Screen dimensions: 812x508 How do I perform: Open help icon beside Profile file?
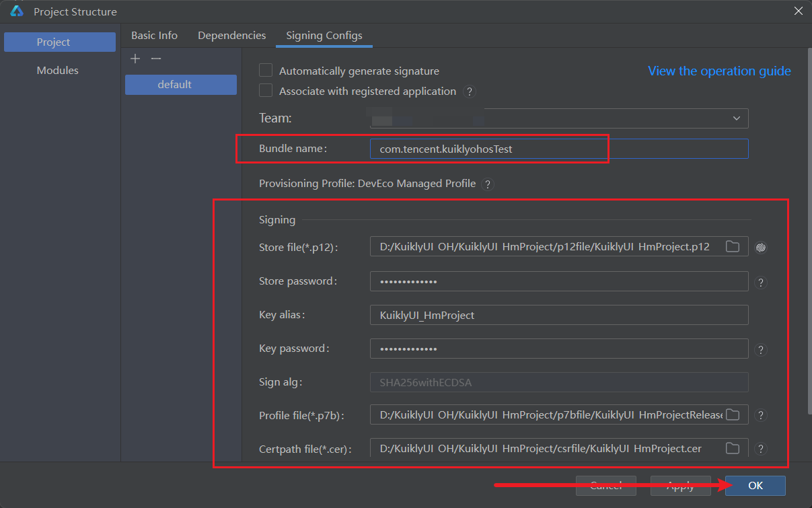pos(761,415)
